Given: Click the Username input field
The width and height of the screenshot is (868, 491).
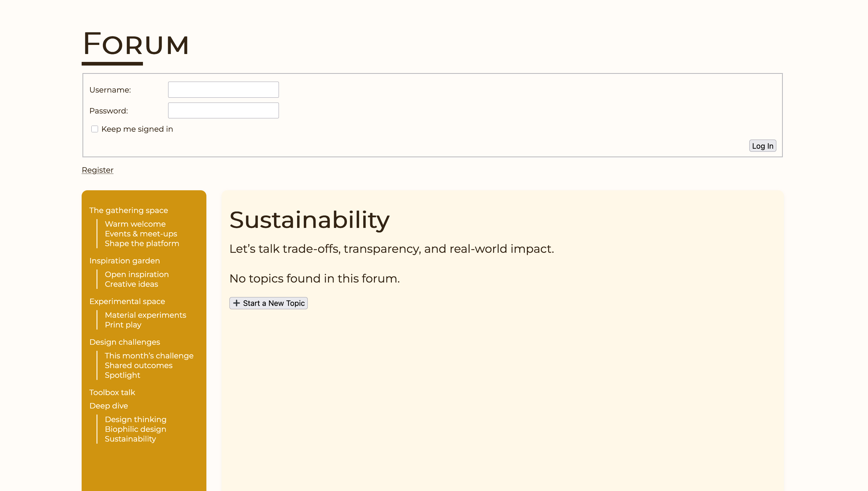Looking at the screenshot, I should 223,90.
